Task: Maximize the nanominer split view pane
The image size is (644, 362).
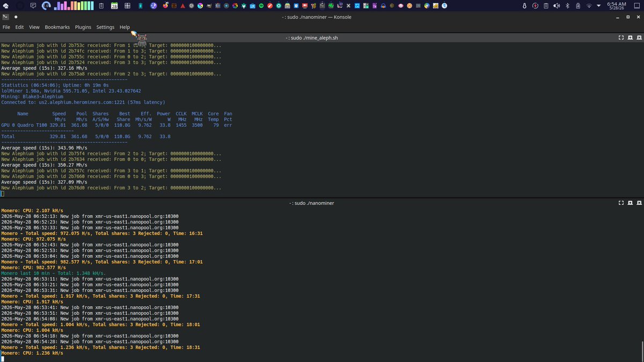Action: (x=621, y=203)
